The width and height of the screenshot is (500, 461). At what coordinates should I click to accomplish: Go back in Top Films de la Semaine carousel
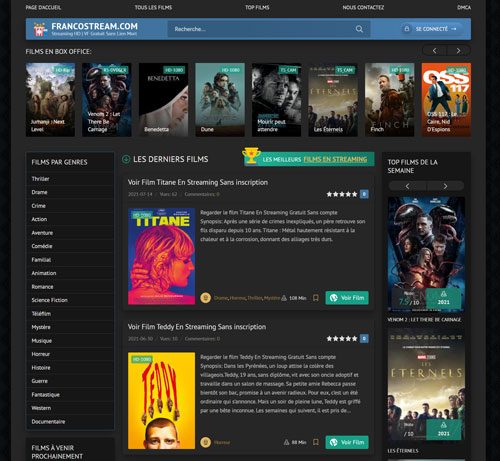(x=407, y=186)
